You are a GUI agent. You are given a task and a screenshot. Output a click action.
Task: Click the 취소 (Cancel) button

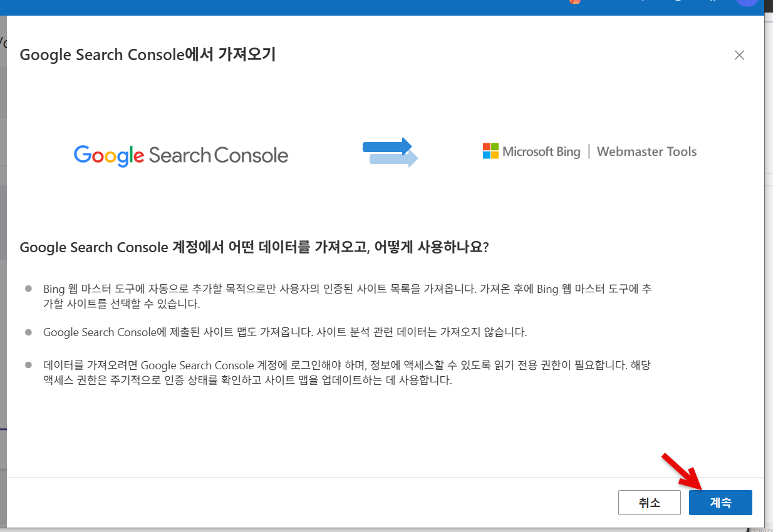649,503
